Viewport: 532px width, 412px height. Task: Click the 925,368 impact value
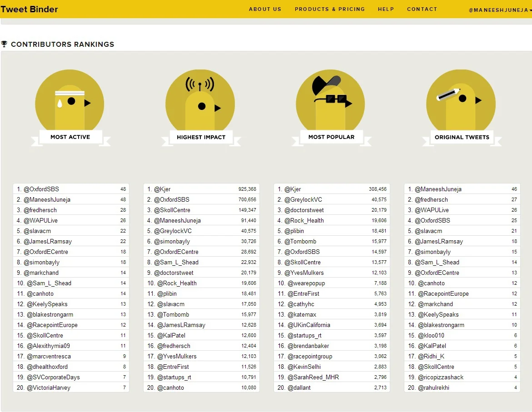[x=247, y=189]
